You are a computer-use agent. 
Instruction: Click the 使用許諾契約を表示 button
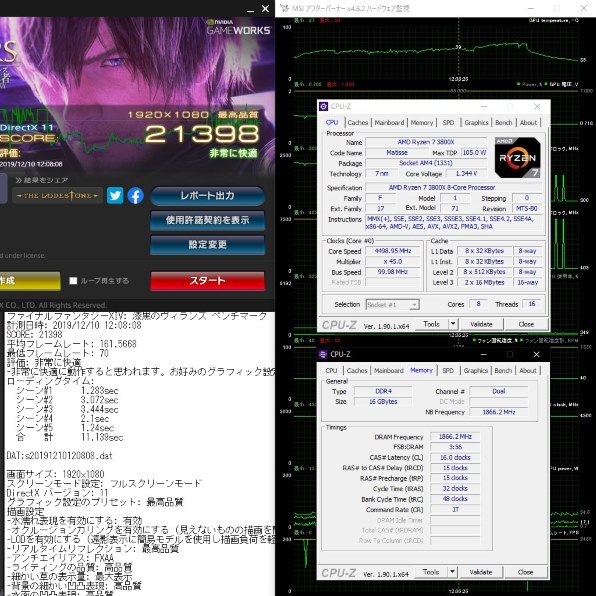[208, 220]
